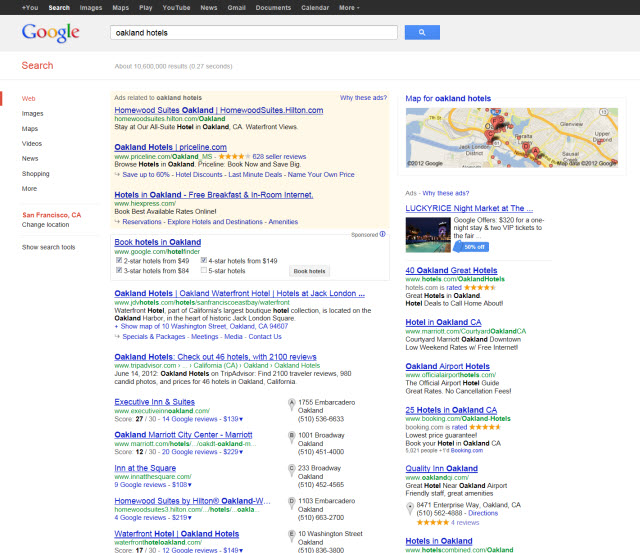Viewport: 640px width, 553px height.
Task: Open Executive Inn & Suites listing
Action: 155,402
